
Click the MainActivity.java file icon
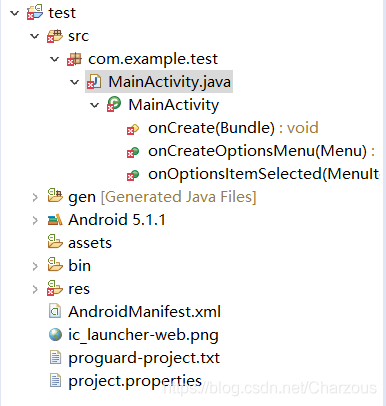click(94, 82)
